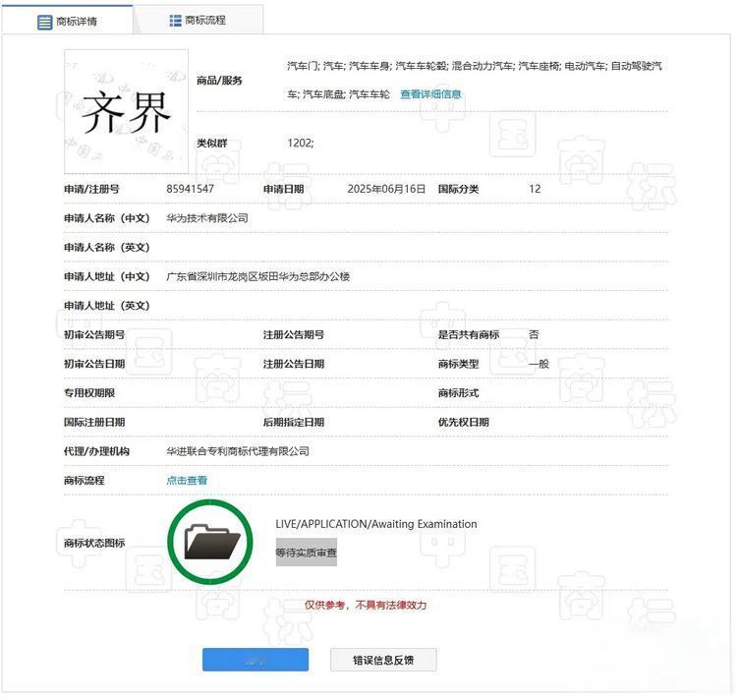Click the 初审公告日期 label
The width and height of the screenshot is (739, 700).
(x=94, y=364)
